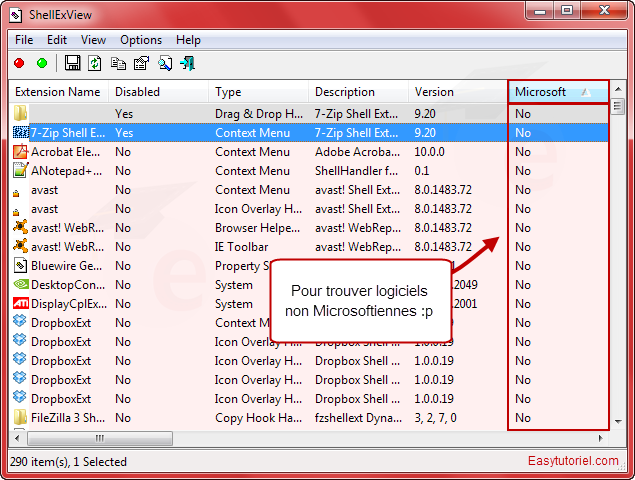This screenshot has width=635, height=480.
Task: Click the DropboxExt Context Menu row icon
Action: (20, 322)
